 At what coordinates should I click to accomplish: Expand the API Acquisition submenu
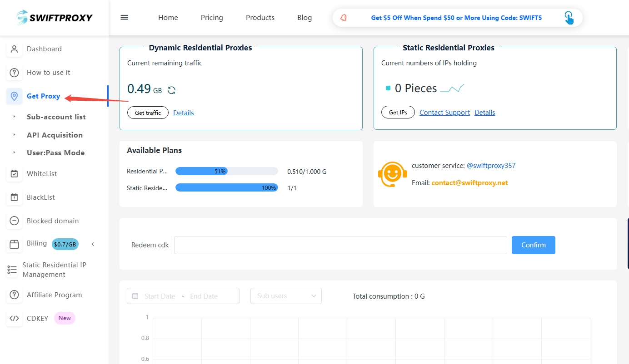click(x=55, y=135)
